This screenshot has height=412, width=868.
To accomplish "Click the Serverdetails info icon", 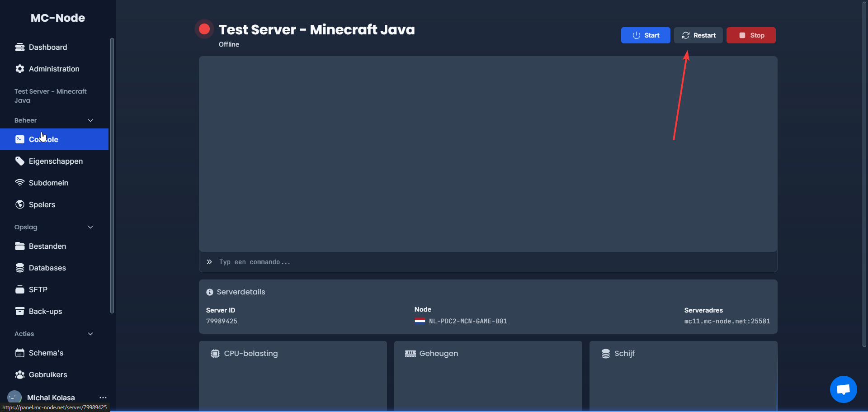I will [209, 292].
